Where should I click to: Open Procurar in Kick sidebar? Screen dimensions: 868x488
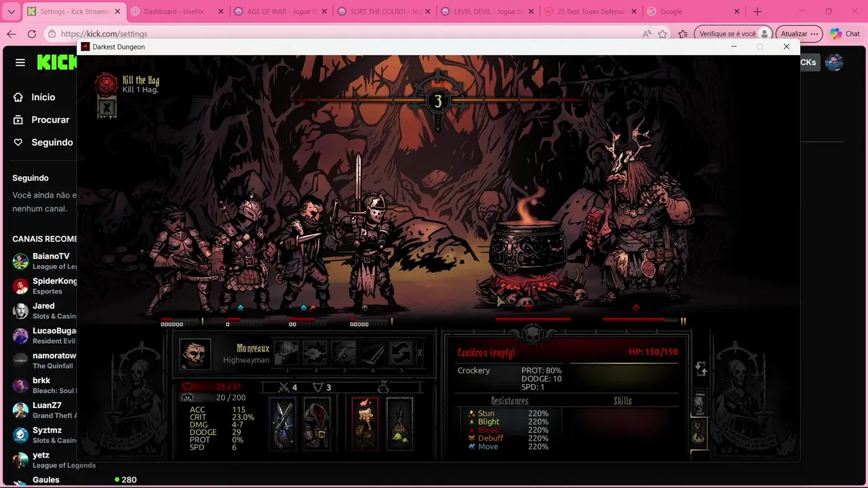(43, 119)
